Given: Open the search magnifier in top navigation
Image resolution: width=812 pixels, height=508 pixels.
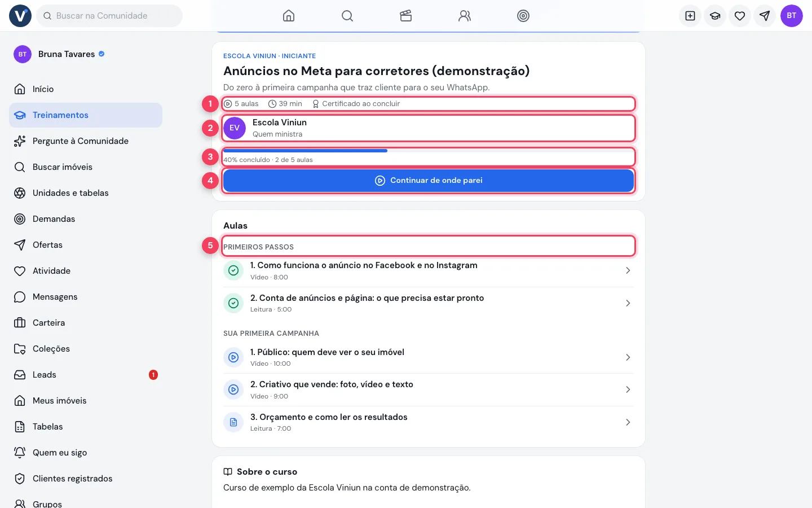Looking at the screenshot, I should [x=347, y=16].
